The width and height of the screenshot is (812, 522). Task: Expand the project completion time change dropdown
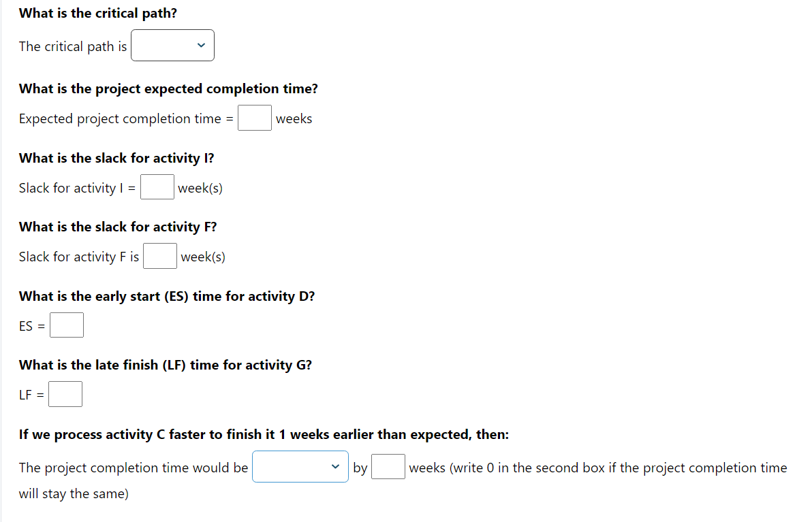(x=300, y=467)
